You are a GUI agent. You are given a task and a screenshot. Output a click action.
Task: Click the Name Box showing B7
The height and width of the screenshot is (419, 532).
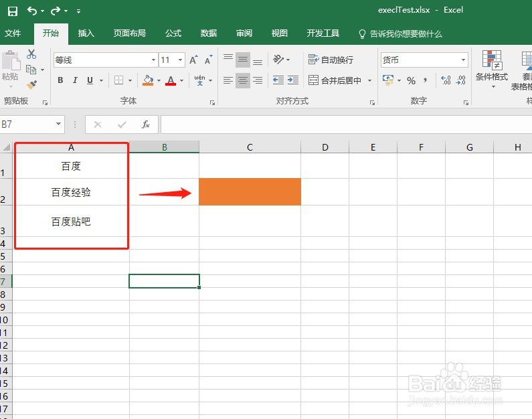click(27, 124)
